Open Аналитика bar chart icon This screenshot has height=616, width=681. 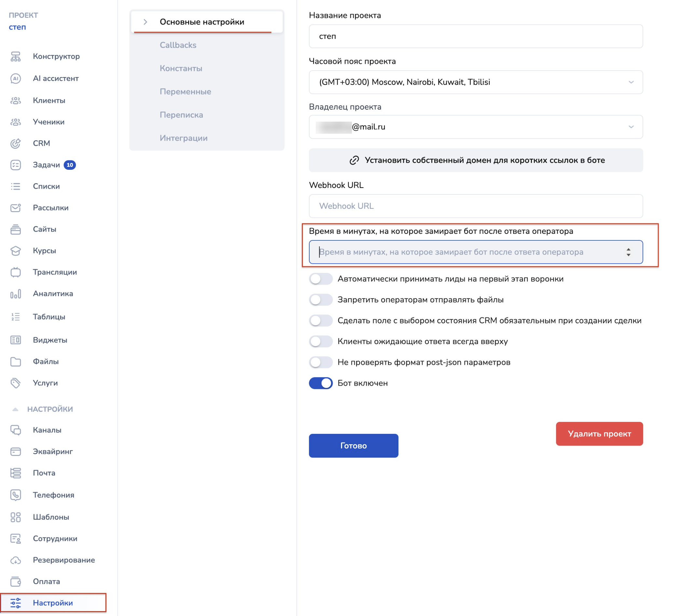(x=16, y=294)
